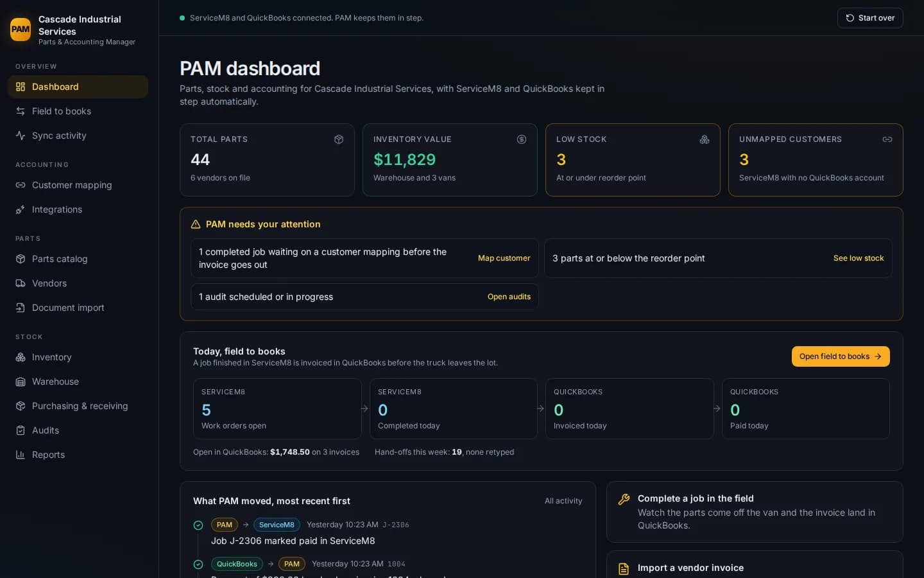
Task: Click the Document import icon
Action: (x=21, y=308)
